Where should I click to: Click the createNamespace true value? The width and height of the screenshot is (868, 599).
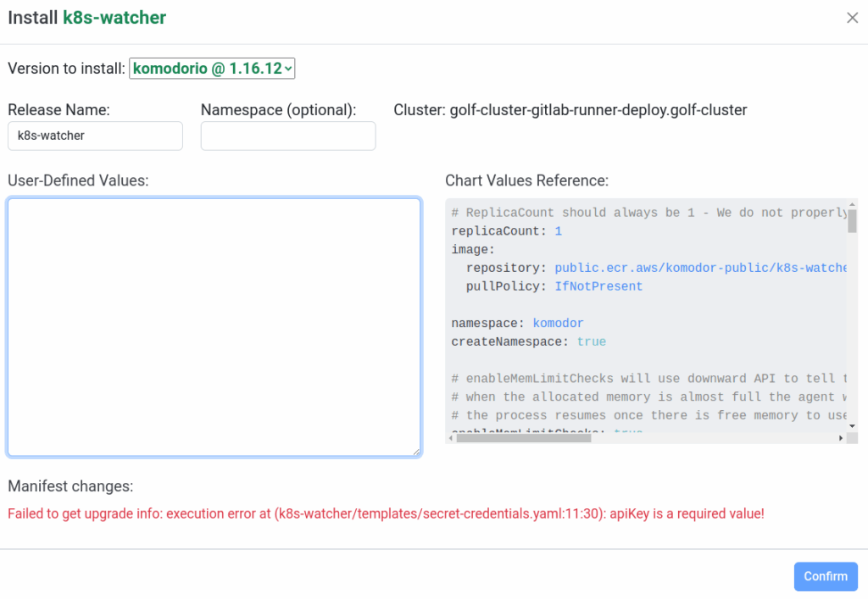click(x=593, y=341)
